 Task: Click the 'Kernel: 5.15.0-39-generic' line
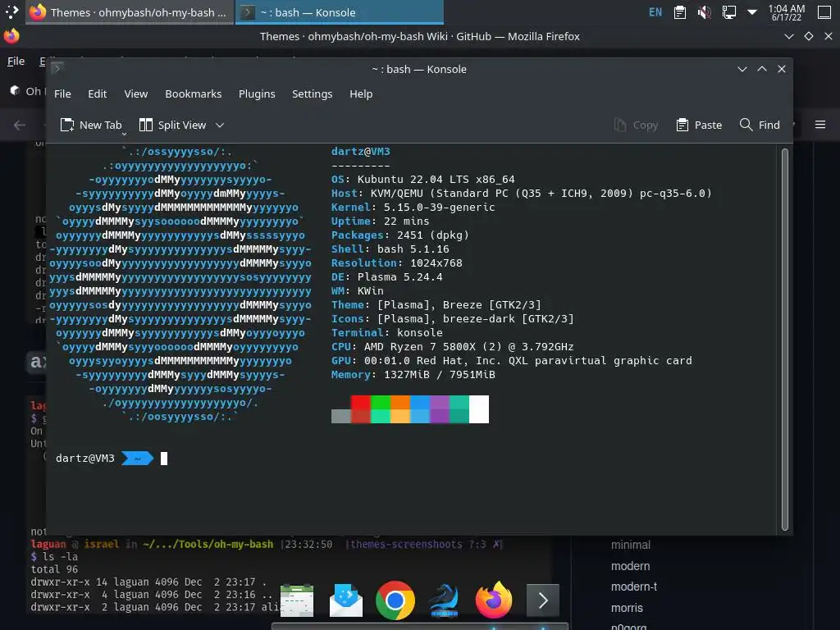tap(413, 208)
